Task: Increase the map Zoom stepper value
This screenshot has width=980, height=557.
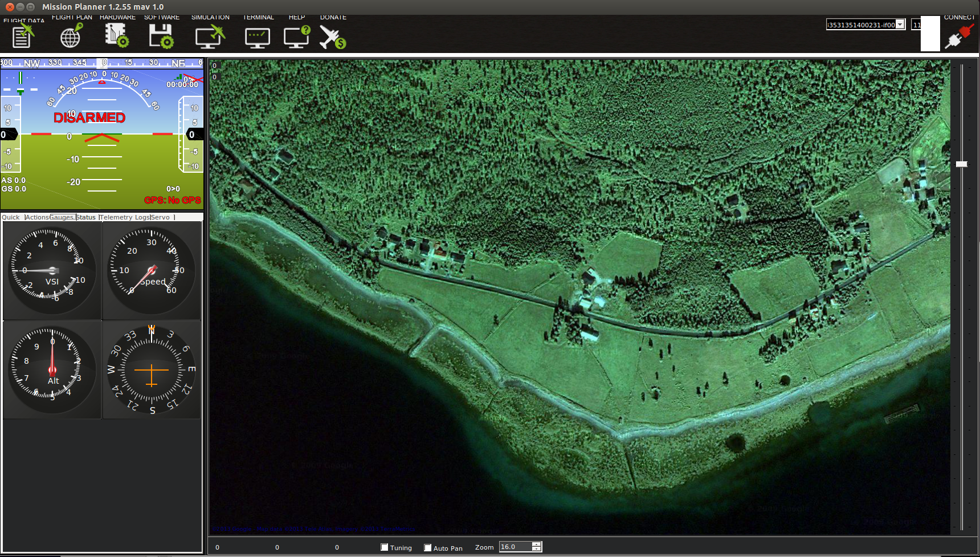Action: point(536,544)
